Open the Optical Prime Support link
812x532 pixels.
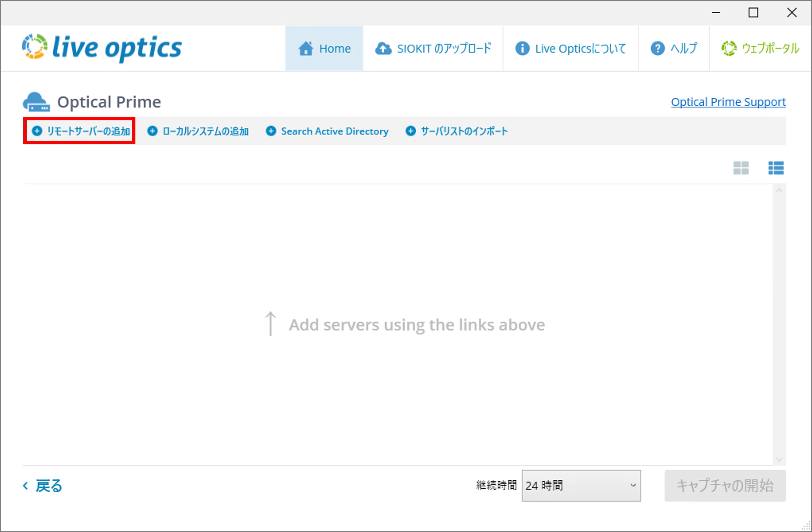(728, 102)
